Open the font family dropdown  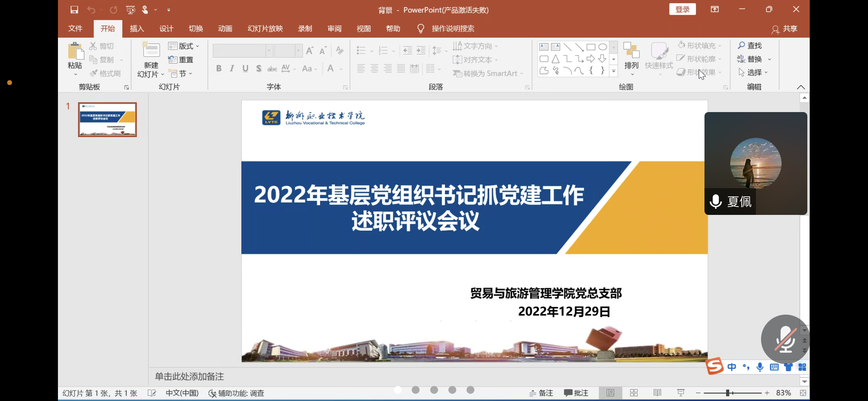click(269, 50)
